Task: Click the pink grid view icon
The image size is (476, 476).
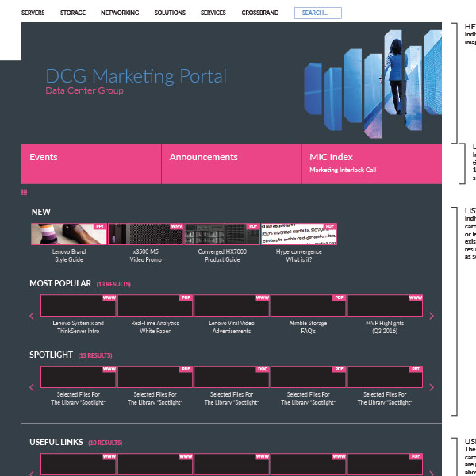Action: tap(25, 192)
